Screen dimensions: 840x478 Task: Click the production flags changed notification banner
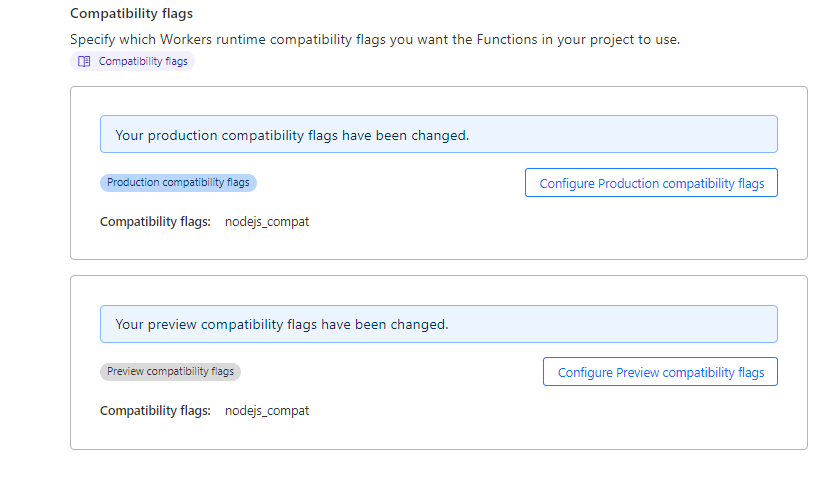click(x=438, y=135)
